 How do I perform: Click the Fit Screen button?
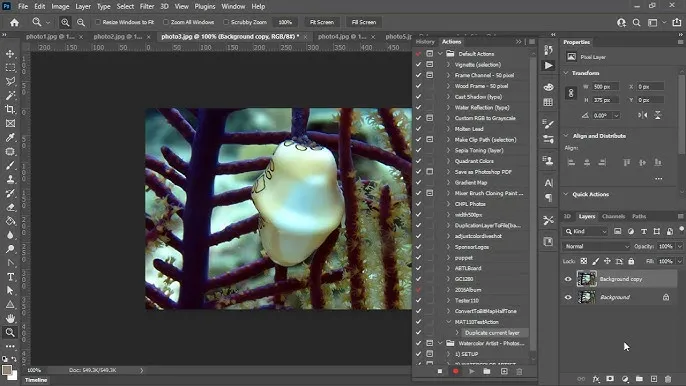click(322, 22)
